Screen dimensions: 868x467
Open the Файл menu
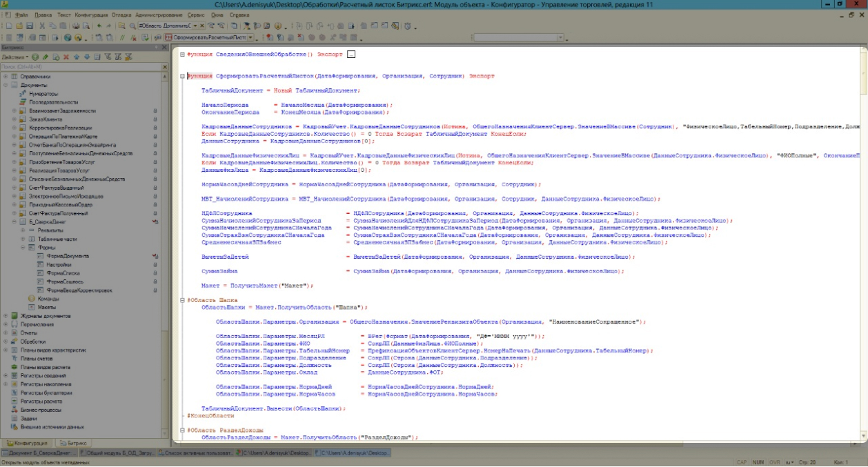click(x=21, y=14)
